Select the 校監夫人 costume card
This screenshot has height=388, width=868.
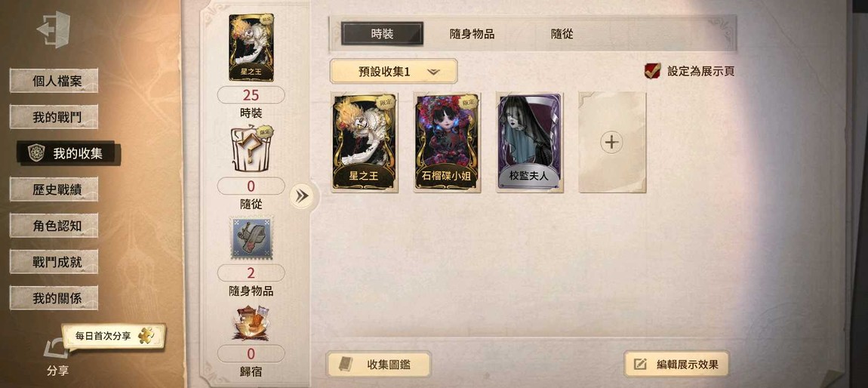530,143
